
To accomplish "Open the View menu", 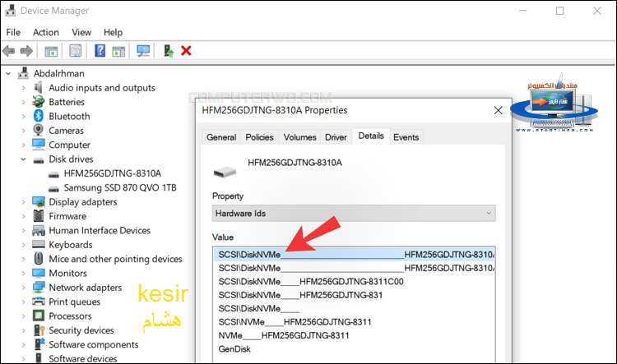I will pos(81,32).
